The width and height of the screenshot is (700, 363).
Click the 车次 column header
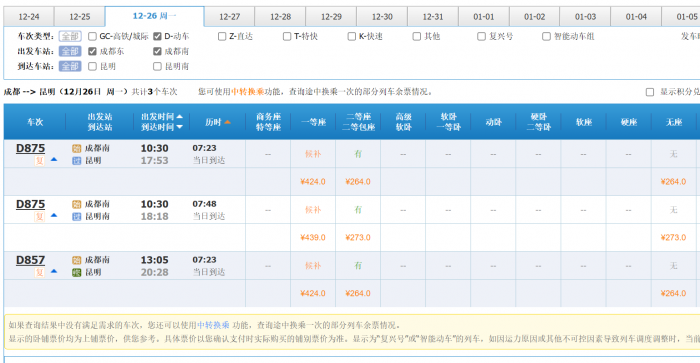pyautogui.click(x=35, y=122)
